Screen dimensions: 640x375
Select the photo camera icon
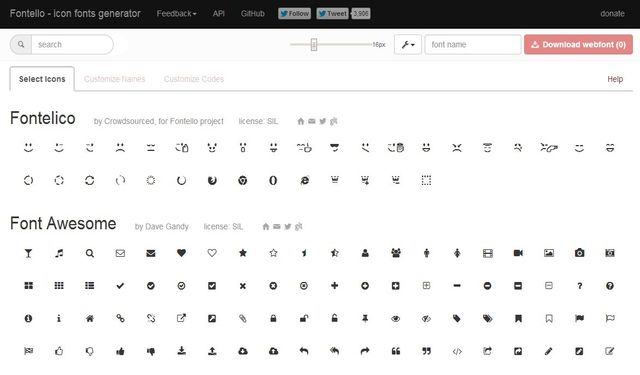[579, 253]
